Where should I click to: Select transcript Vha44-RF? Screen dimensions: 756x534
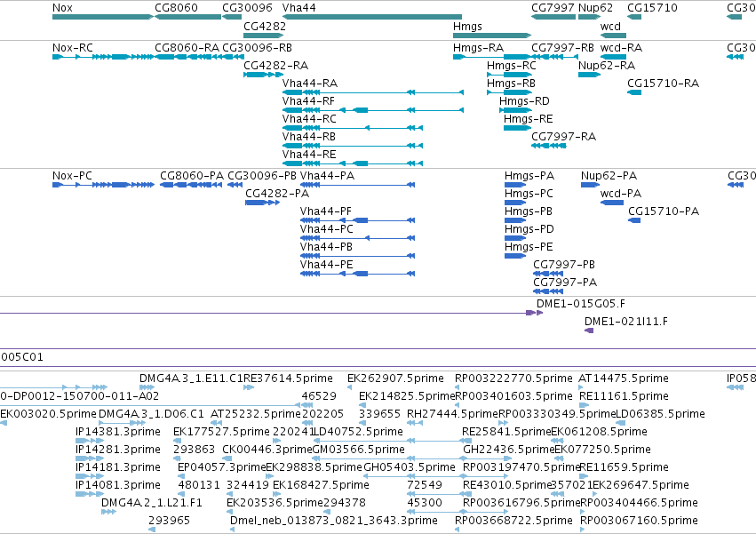(x=308, y=101)
